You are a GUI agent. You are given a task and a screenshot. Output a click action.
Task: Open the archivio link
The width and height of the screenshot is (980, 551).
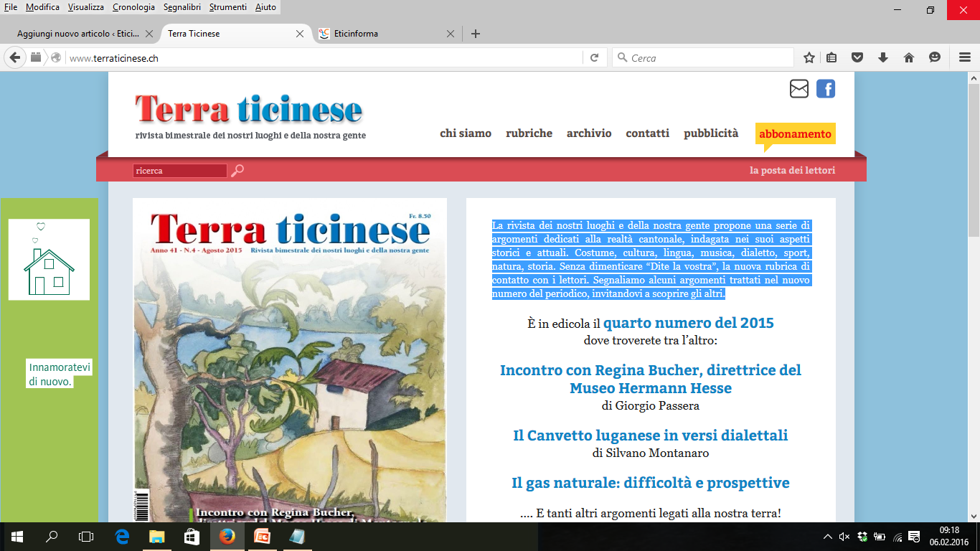[x=589, y=133]
